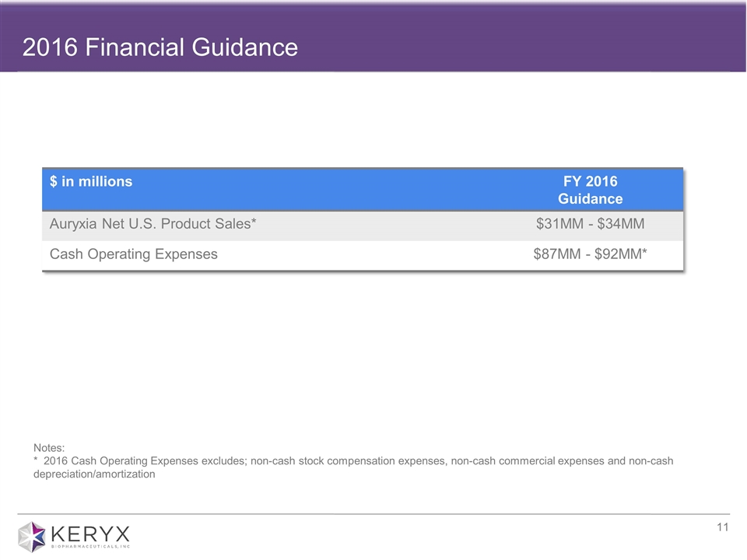Screen dimensions: 747x560
Task: Click "BIOPHARMACEUTICALS, INC" tagline under the wordmark
Action: coord(90,548)
